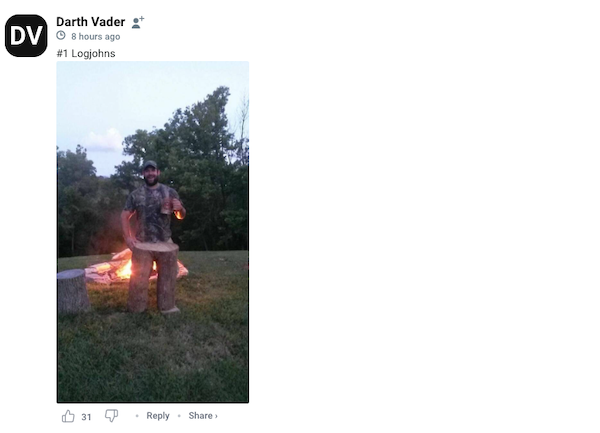This screenshot has height=433, width=600.
Task: Open the attached campfire photo
Action: (152, 232)
